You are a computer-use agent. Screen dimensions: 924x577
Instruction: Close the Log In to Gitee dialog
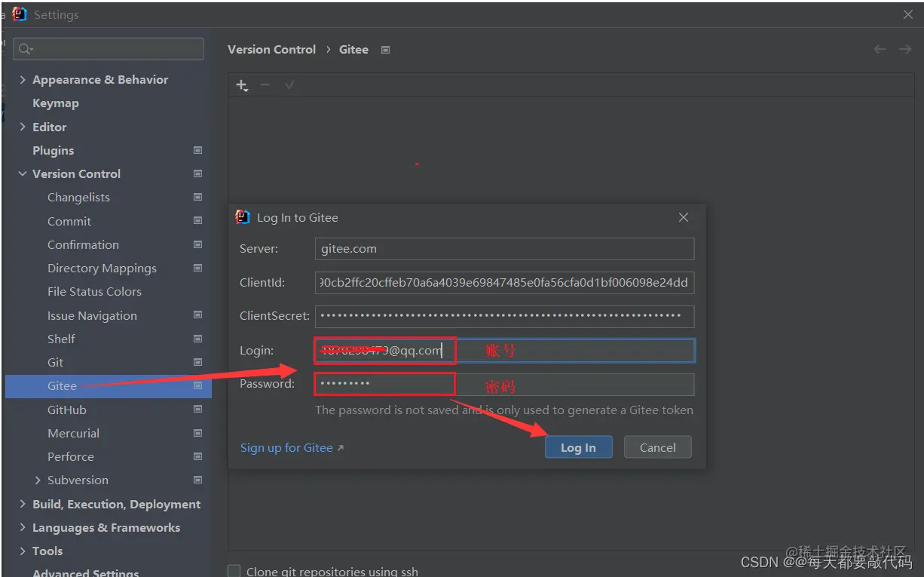pyautogui.click(x=684, y=217)
